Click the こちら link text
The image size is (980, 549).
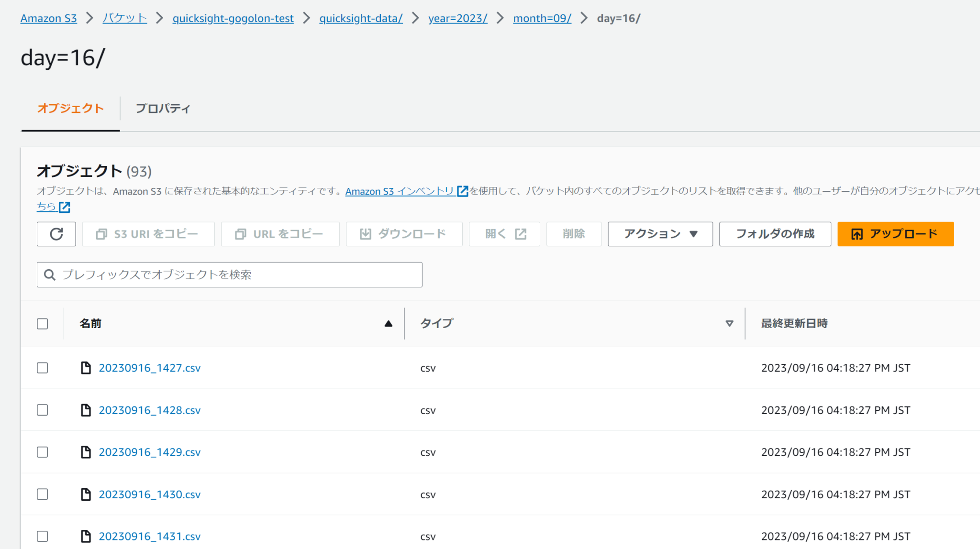[46, 207]
